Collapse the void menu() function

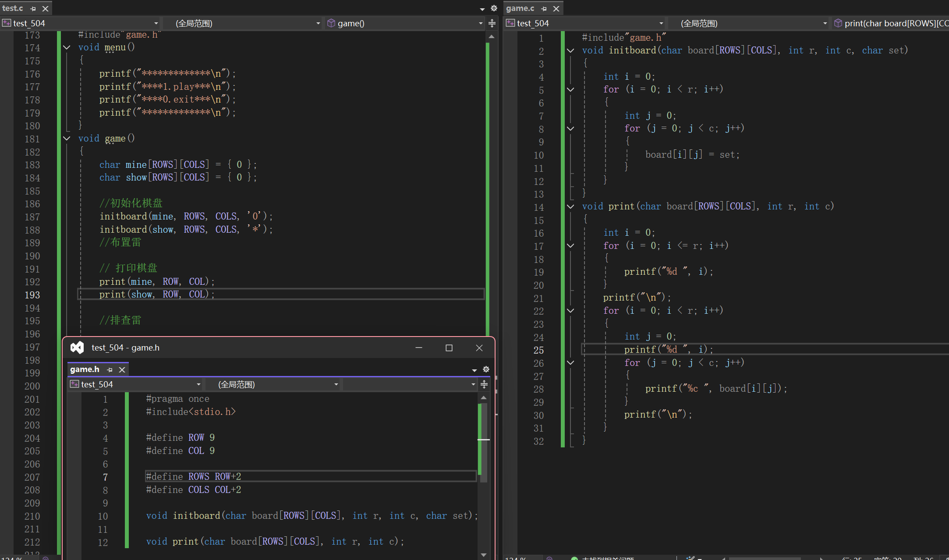coord(67,47)
